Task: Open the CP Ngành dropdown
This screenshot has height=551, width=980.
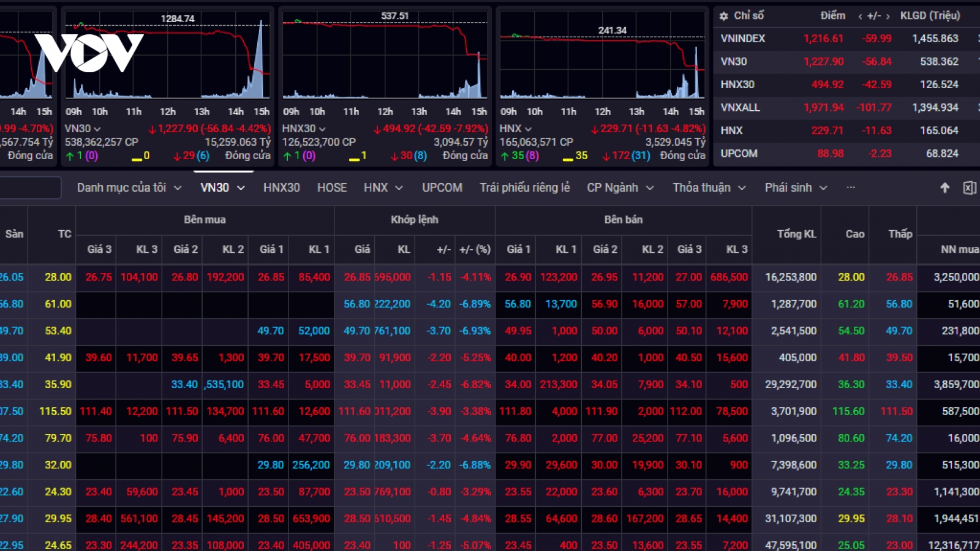Action: tap(620, 187)
